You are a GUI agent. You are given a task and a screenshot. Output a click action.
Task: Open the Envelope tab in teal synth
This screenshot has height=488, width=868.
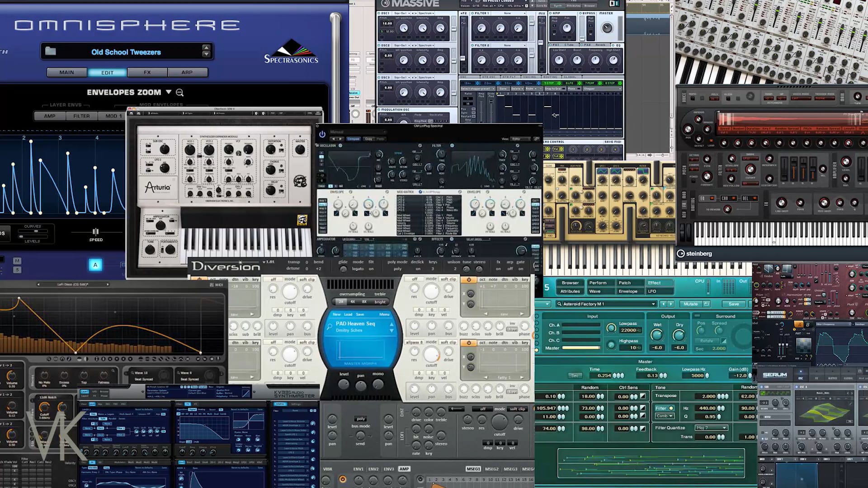point(627,291)
